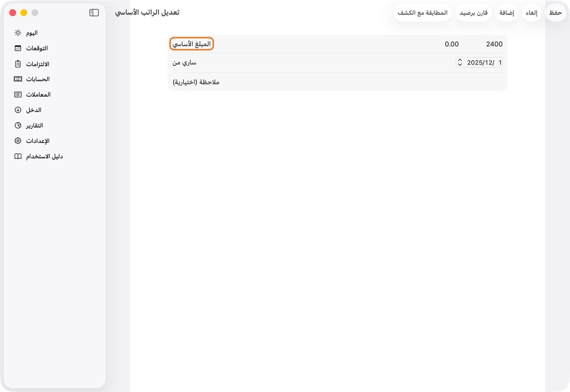Screen dimensions: 570x392
Task: Close the window with the red button
Action: pos(13,13)
